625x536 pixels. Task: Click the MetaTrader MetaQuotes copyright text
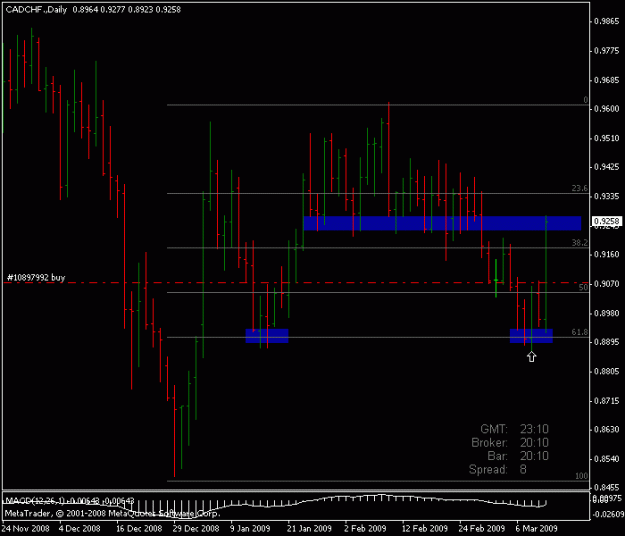112,513
